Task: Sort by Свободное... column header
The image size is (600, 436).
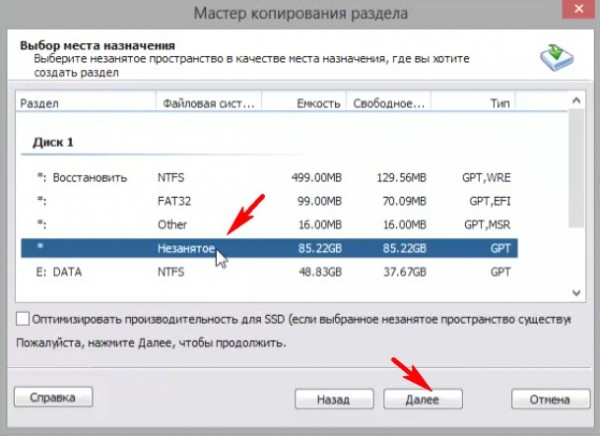Action: click(x=388, y=103)
